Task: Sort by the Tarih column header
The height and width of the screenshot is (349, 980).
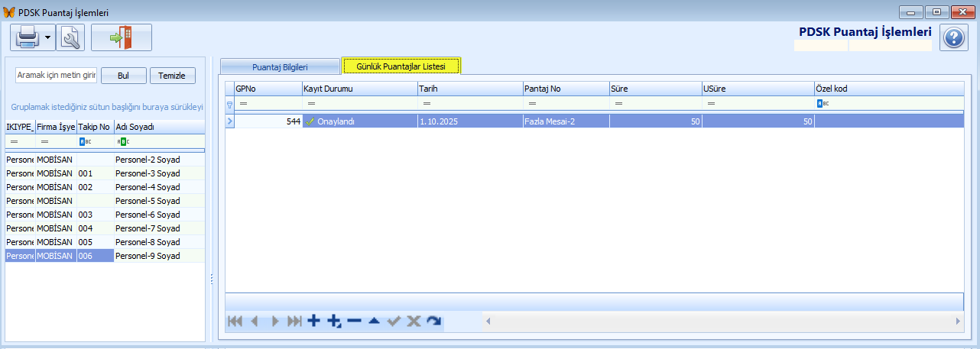Action: pos(469,89)
